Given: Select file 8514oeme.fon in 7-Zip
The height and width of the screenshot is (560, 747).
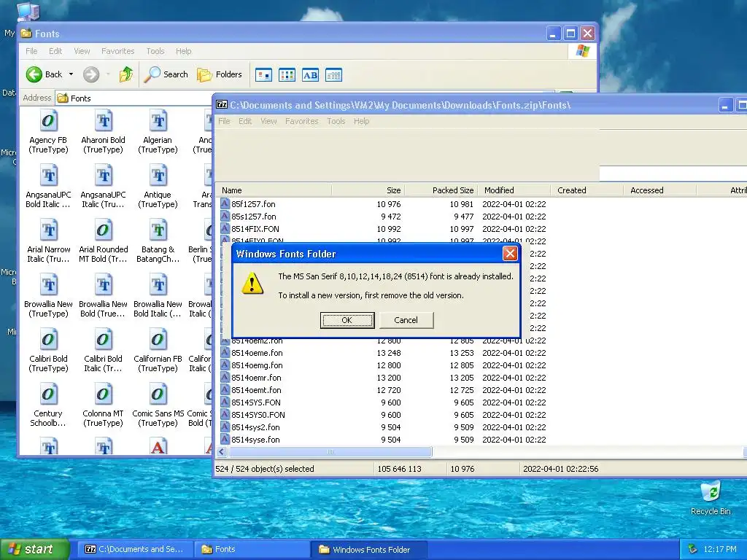Looking at the screenshot, I should 257,353.
